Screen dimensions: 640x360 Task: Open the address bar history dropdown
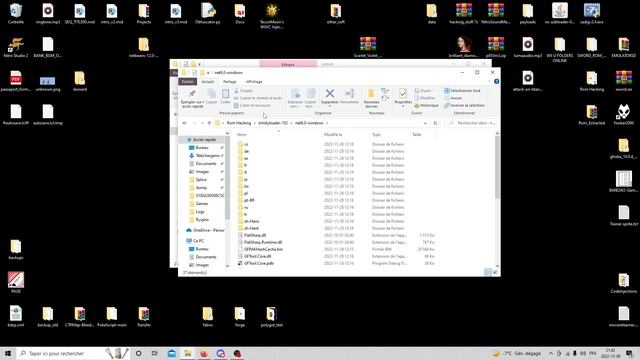pyautogui.click(x=425, y=123)
